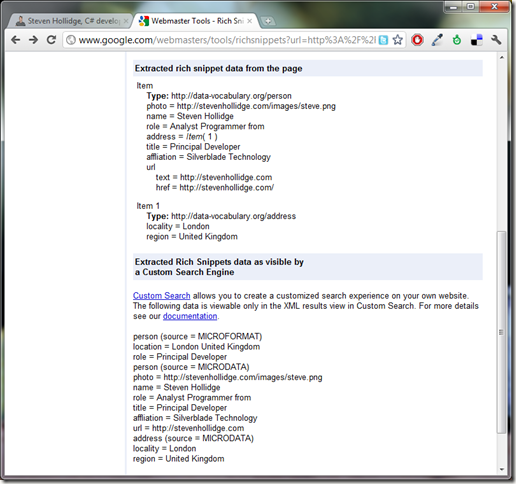Click the 'Item 1' label
516x484 pixels.
[x=148, y=206]
